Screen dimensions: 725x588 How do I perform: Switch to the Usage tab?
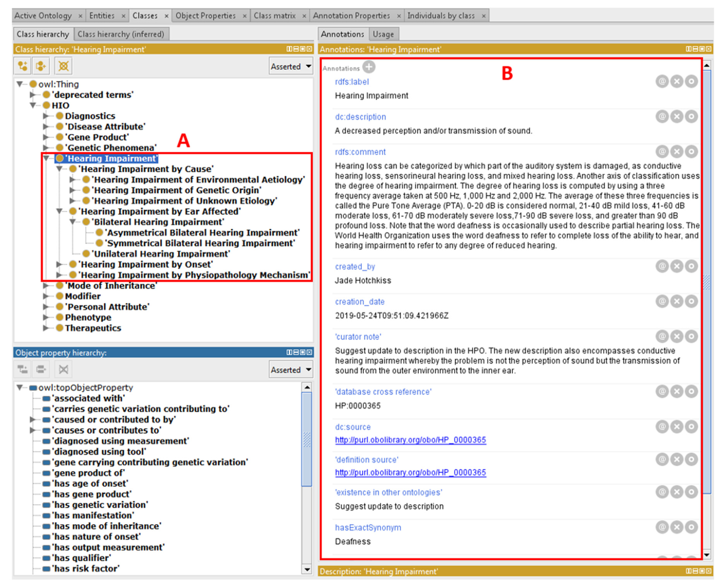383,34
